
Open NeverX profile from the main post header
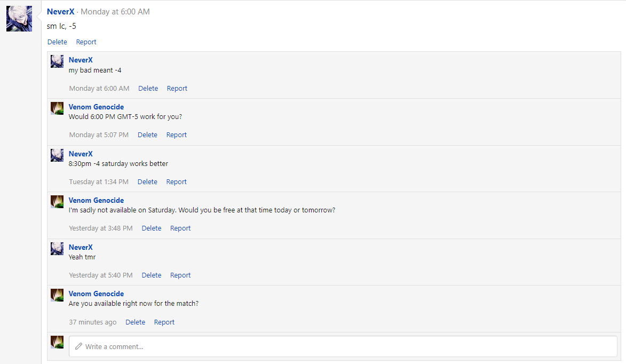click(61, 12)
